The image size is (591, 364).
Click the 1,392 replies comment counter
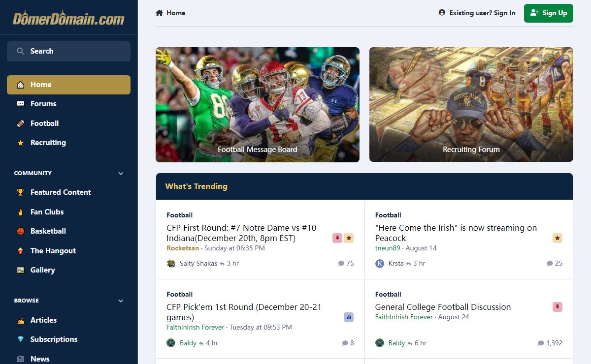[x=550, y=343]
